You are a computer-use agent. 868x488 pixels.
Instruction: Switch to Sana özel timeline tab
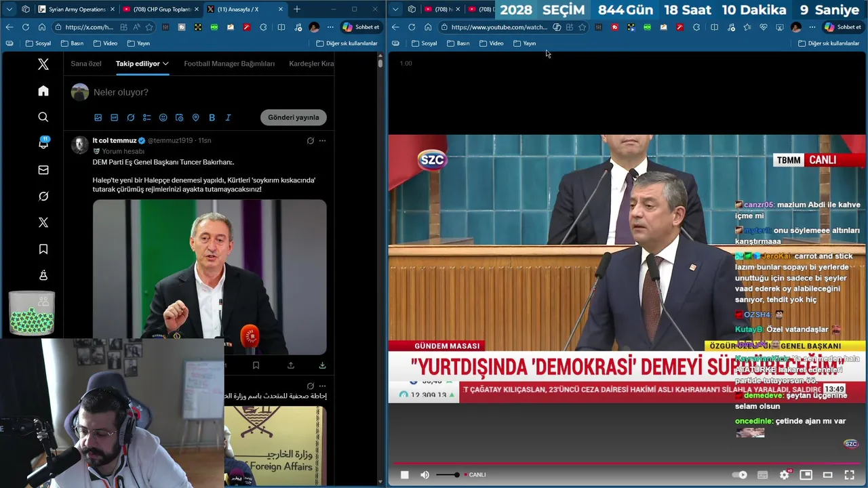click(86, 64)
